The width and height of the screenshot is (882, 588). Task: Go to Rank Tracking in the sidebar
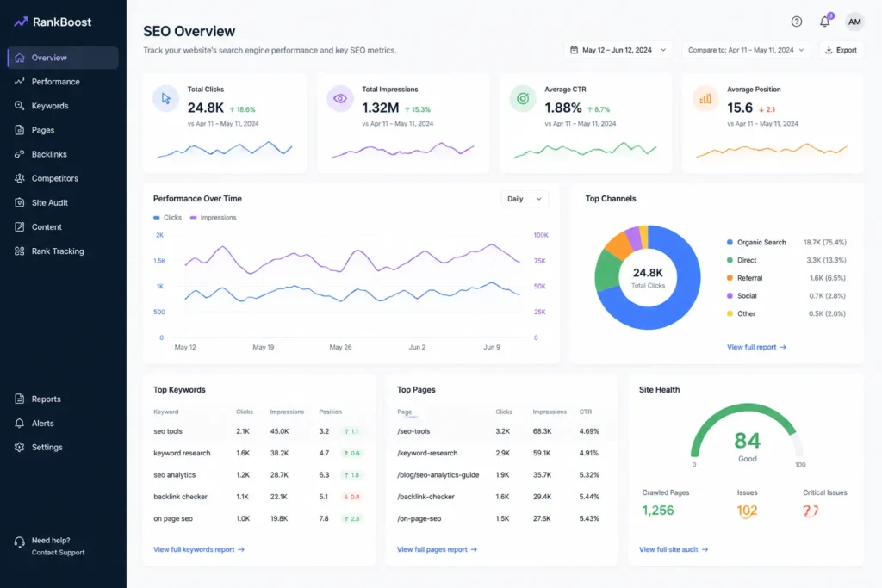[63, 251]
